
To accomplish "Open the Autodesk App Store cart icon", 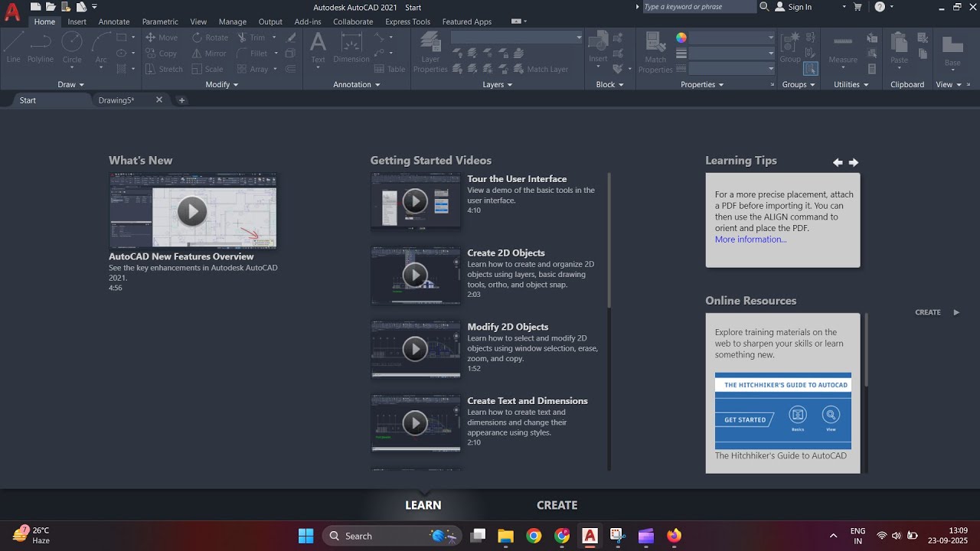I will pyautogui.click(x=857, y=7).
